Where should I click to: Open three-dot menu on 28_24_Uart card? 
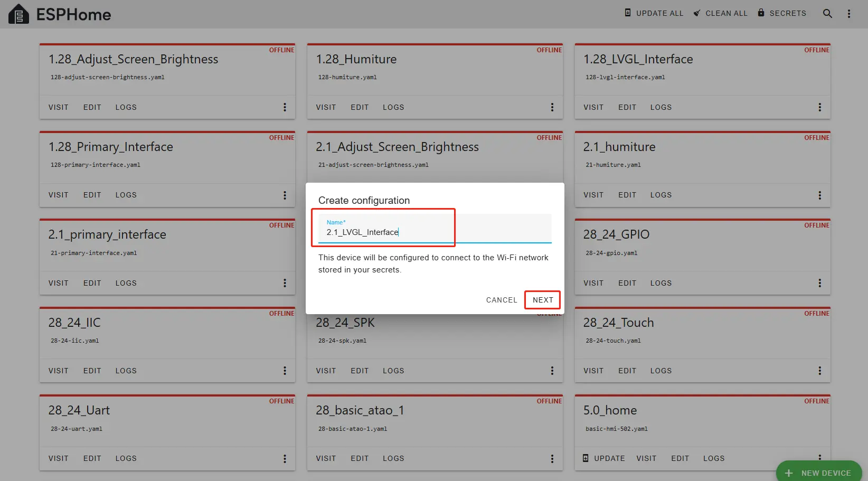click(x=285, y=458)
